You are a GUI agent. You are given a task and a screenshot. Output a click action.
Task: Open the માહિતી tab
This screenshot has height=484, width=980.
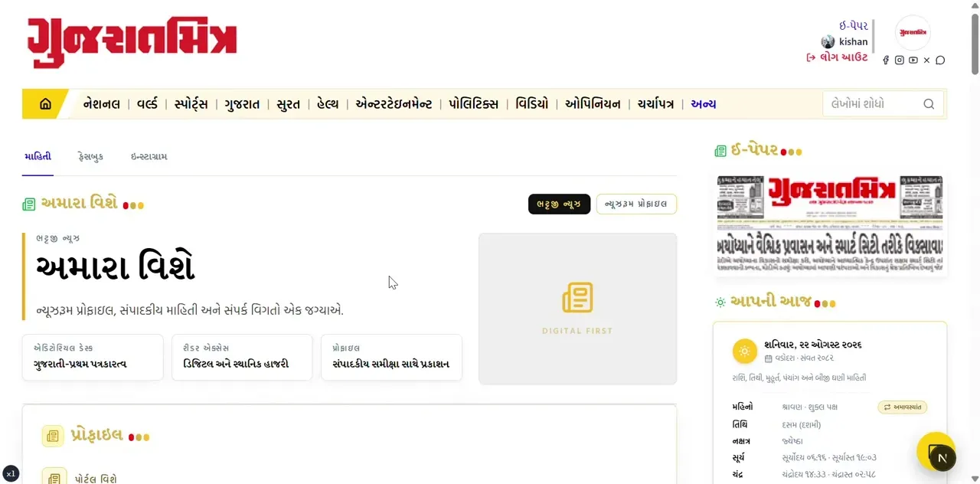pyautogui.click(x=38, y=157)
